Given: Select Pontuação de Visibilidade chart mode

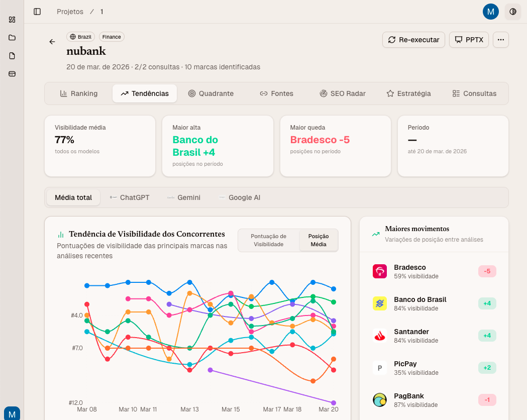Looking at the screenshot, I should [x=268, y=240].
